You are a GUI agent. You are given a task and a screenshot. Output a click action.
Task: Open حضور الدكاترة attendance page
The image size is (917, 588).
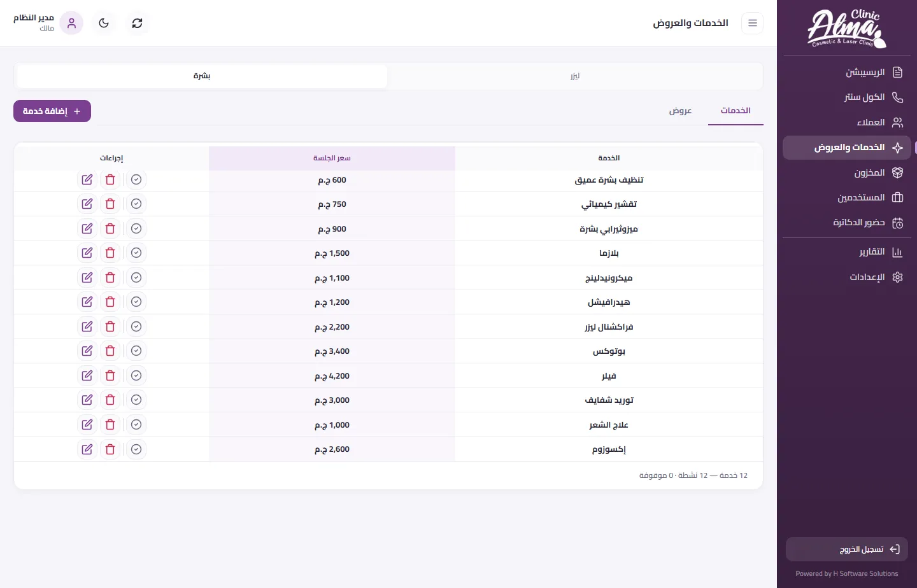click(847, 223)
